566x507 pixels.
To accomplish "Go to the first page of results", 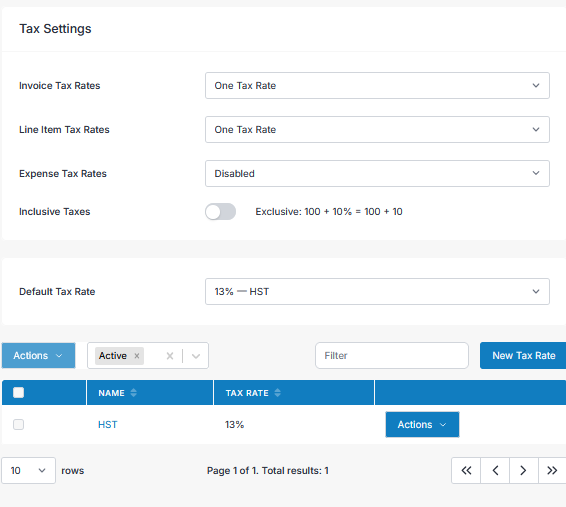I will point(466,470).
